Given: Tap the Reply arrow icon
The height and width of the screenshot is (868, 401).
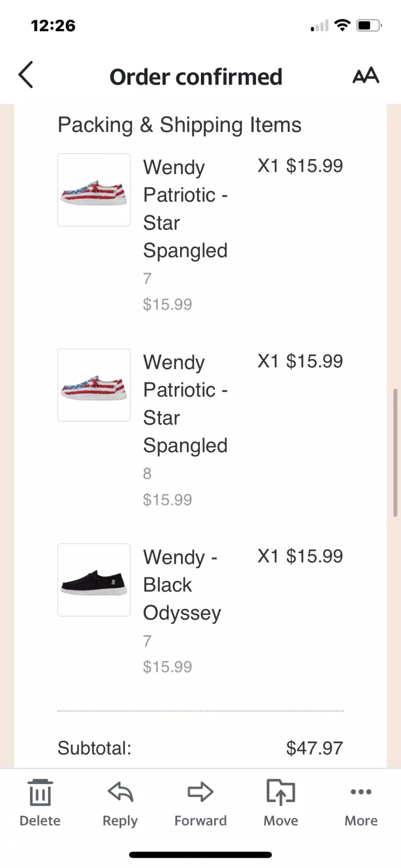Looking at the screenshot, I should point(120,793).
